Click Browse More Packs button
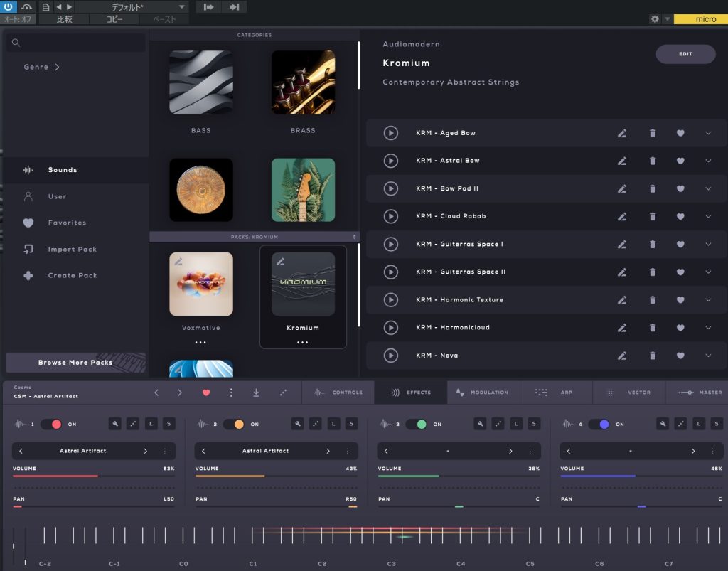The image size is (728, 571). (x=75, y=363)
